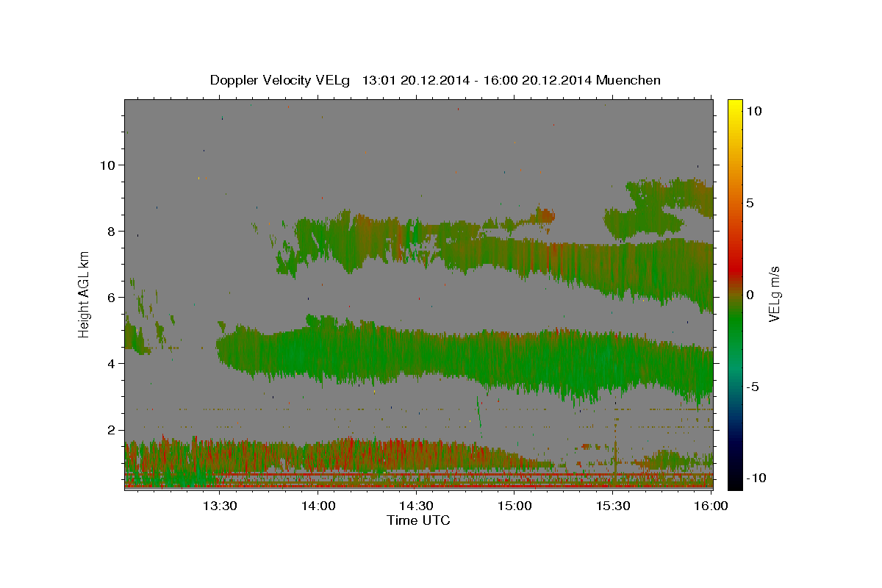
Task: Click the '15:00' time axis label
Action: tap(514, 506)
